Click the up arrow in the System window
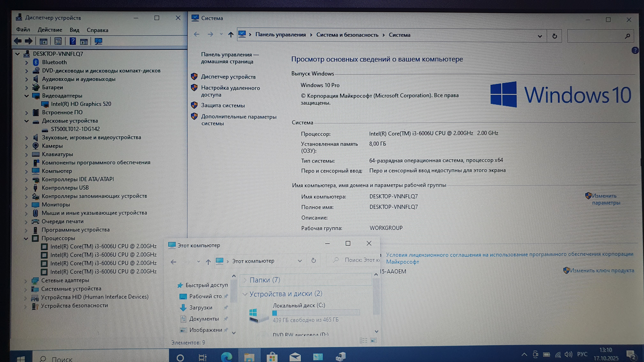This screenshot has width=644, height=362. click(231, 35)
